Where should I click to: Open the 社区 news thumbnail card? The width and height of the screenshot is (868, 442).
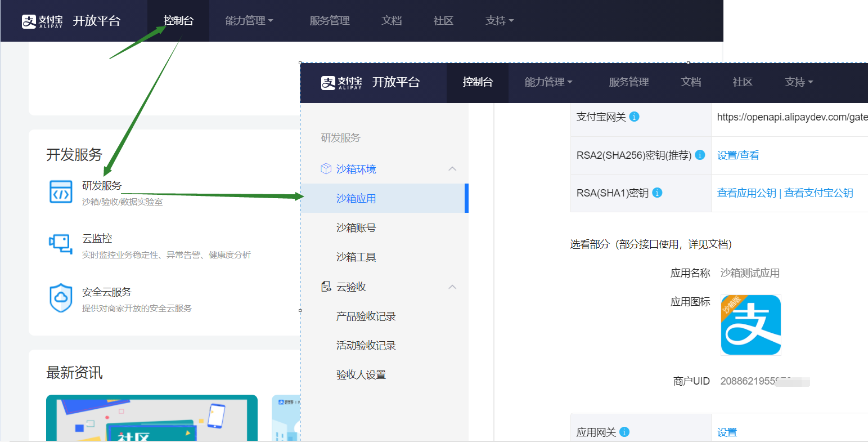152,418
